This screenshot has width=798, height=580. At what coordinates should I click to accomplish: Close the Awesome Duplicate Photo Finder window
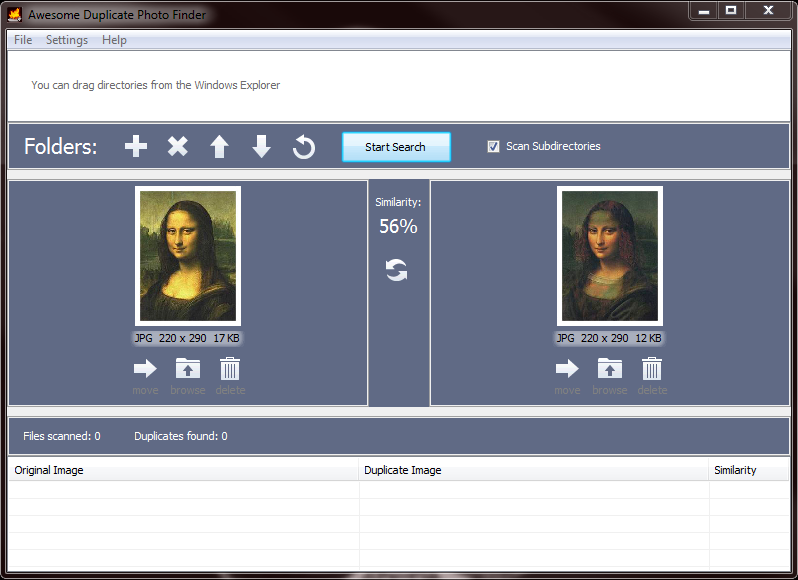tap(768, 11)
